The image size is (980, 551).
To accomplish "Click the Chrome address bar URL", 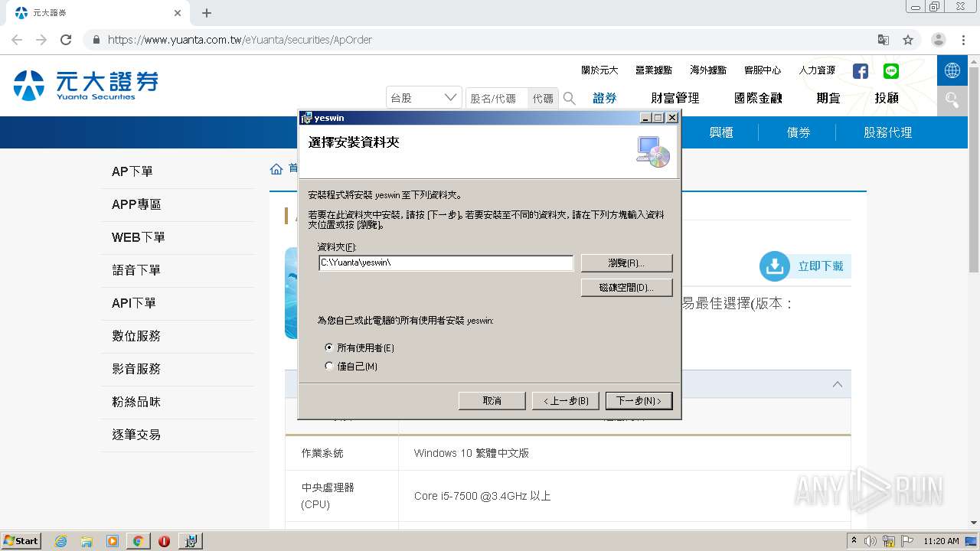I will (240, 40).
